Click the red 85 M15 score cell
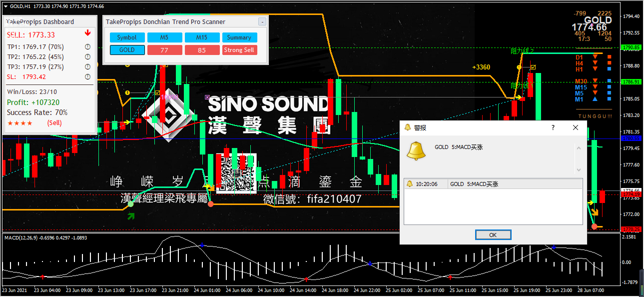The height and width of the screenshot is (297, 644). coord(202,50)
